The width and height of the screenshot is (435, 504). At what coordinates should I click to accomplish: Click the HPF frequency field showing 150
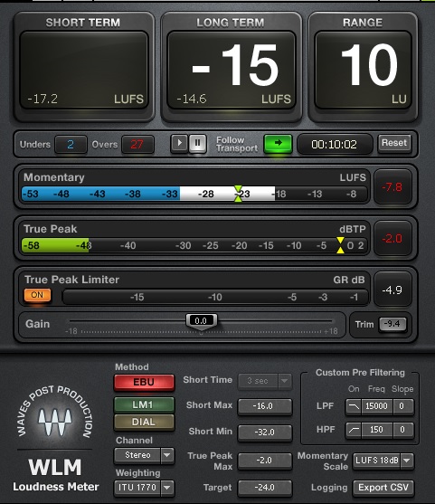coord(377,430)
